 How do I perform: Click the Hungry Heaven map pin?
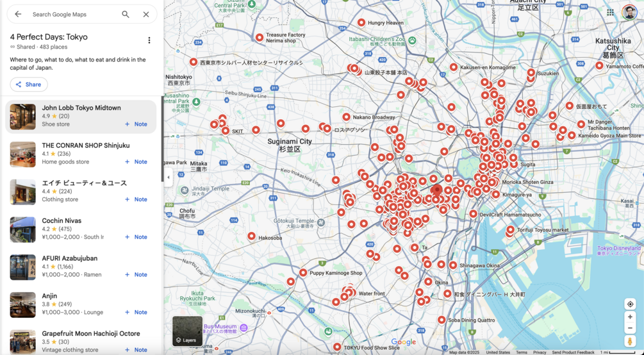(361, 22)
